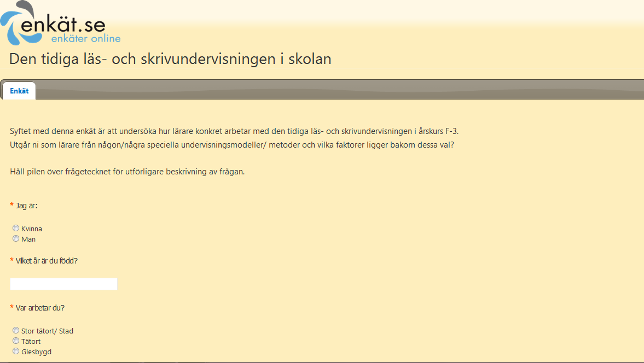The height and width of the screenshot is (363, 644).
Task: Open the Enkät tab
Action: coord(19,91)
